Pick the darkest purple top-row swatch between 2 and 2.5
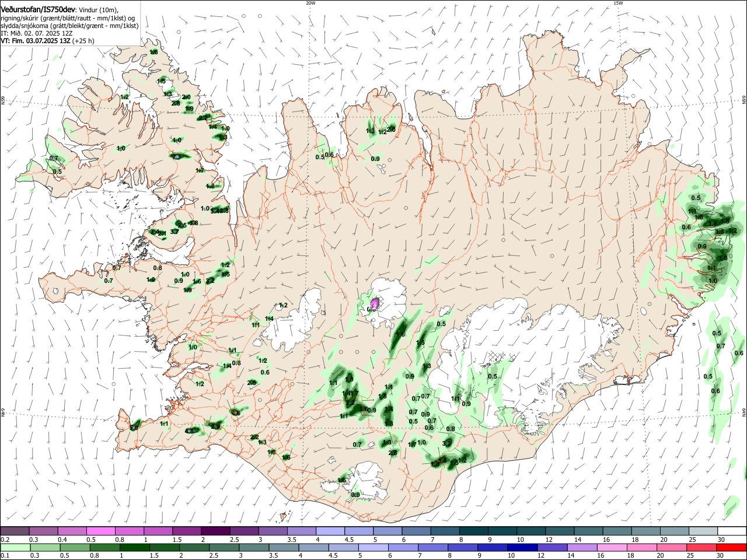 [x=215, y=531]
